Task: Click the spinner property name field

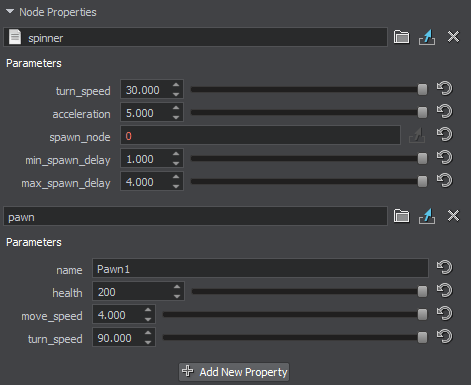Action: tap(195, 37)
